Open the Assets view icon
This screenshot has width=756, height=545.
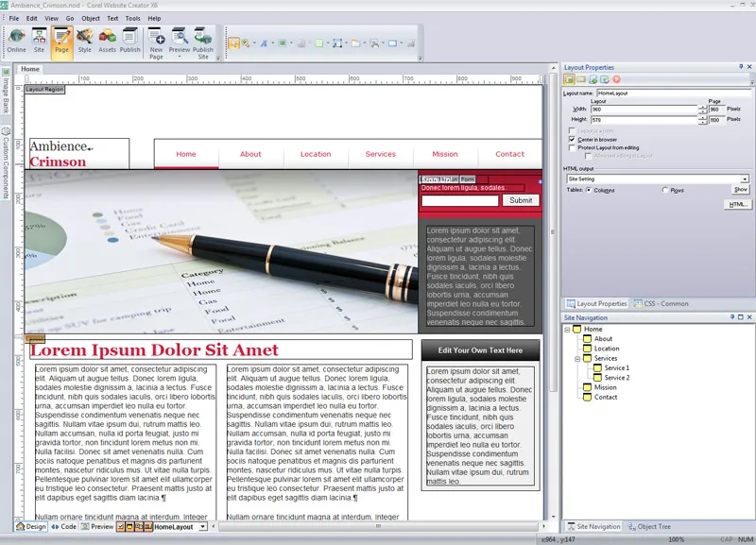107,41
